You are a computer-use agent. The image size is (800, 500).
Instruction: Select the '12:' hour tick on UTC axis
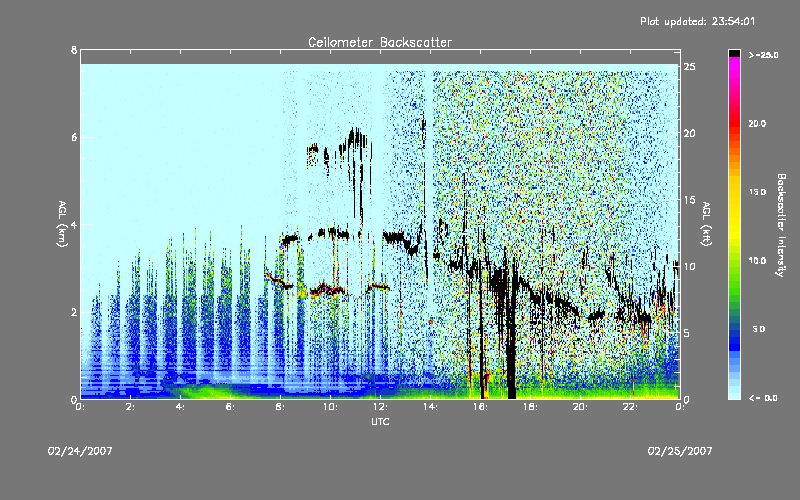pyautogui.click(x=380, y=407)
